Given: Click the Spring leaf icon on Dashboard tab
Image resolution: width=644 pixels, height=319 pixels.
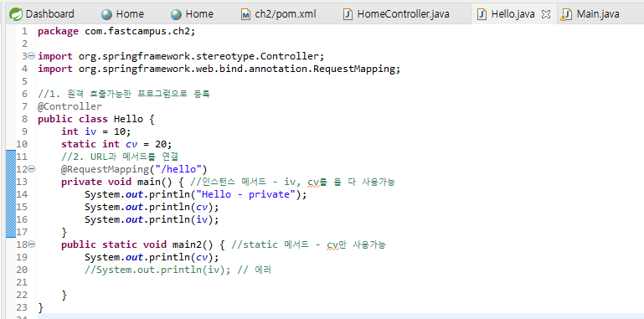Looking at the screenshot, I should pyautogui.click(x=16, y=14).
